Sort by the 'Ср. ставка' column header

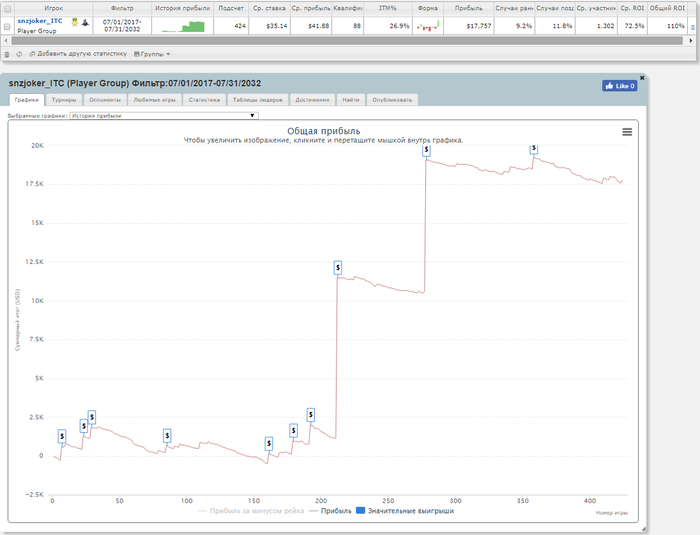pyautogui.click(x=269, y=8)
